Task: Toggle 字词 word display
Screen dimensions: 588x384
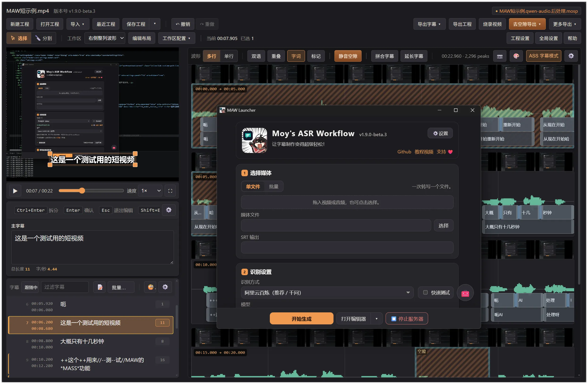Action: click(x=296, y=56)
